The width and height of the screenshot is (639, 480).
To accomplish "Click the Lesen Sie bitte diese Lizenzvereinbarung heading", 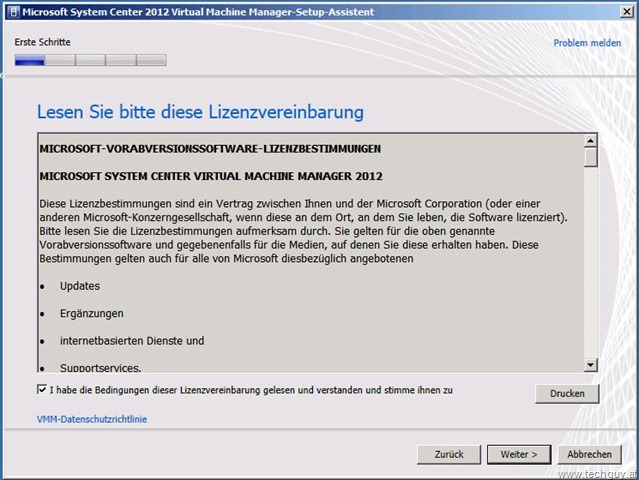I will coord(200,112).
